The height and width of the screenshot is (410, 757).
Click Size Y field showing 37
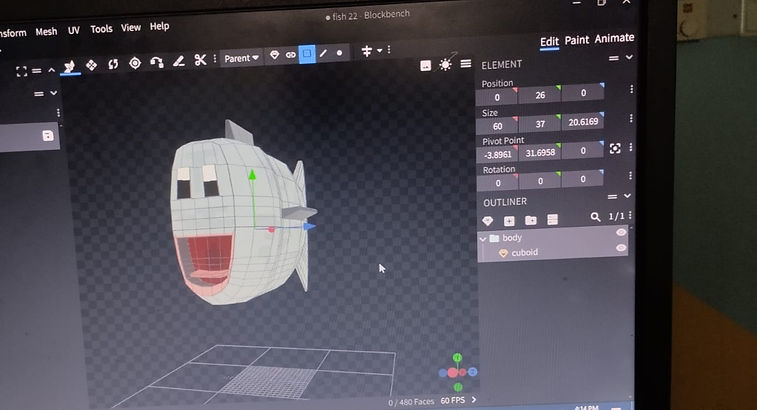click(x=540, y=124)
